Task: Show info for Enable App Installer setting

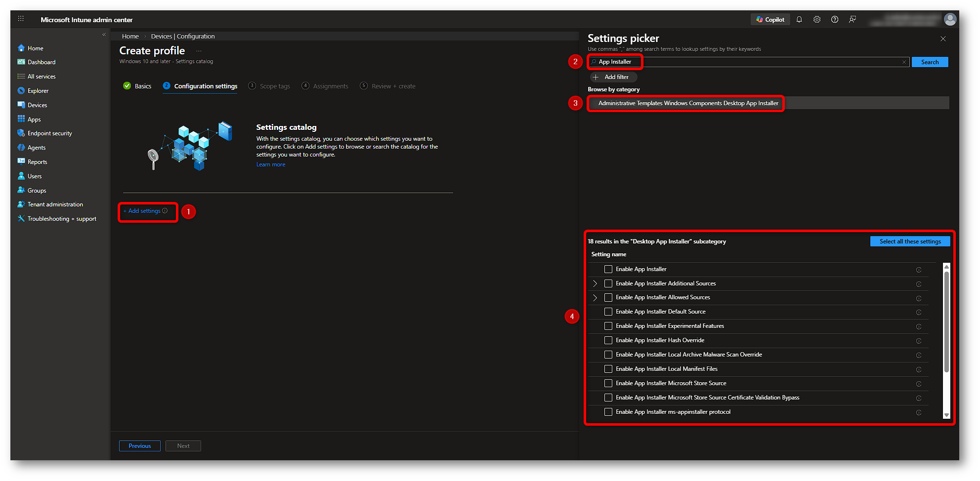Action: (919, 270)
